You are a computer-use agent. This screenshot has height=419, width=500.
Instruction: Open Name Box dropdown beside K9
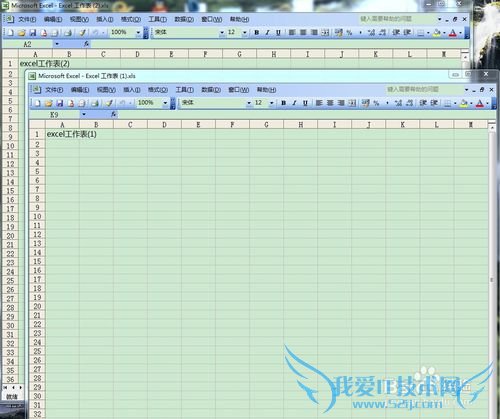coord(84,114)
